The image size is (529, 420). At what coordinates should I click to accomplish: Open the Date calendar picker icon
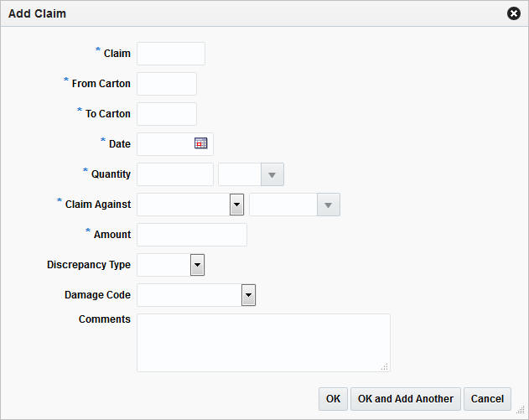click(200, 143)
